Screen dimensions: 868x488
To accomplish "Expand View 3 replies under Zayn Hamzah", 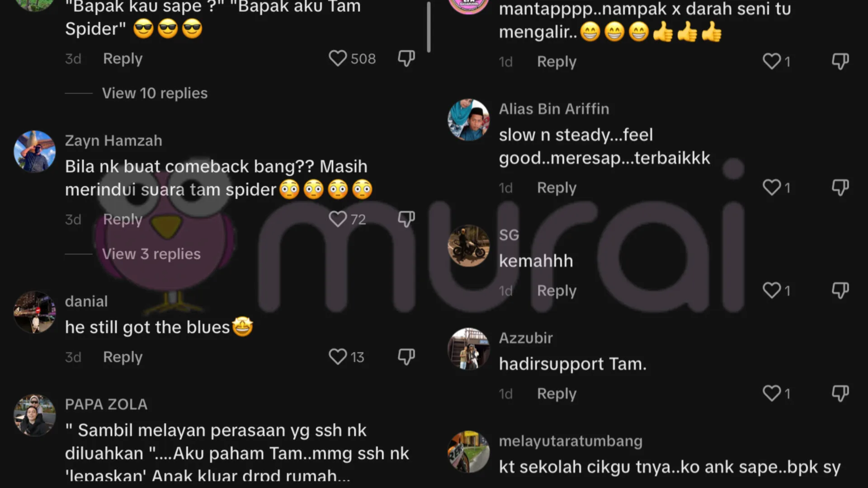I will [151, 254].
